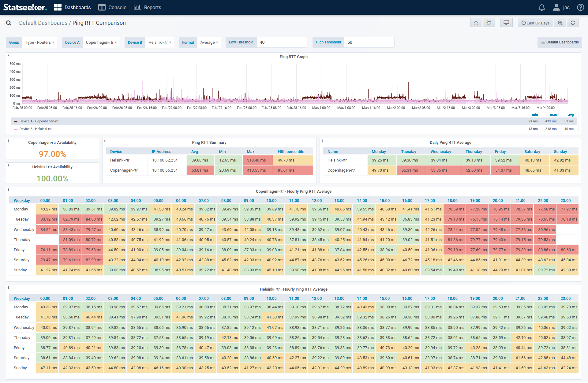Refresh the dashboard with the refresh icon
This screenshot has width=588, height=383.
pyautogui.click(x=572, y=23)
